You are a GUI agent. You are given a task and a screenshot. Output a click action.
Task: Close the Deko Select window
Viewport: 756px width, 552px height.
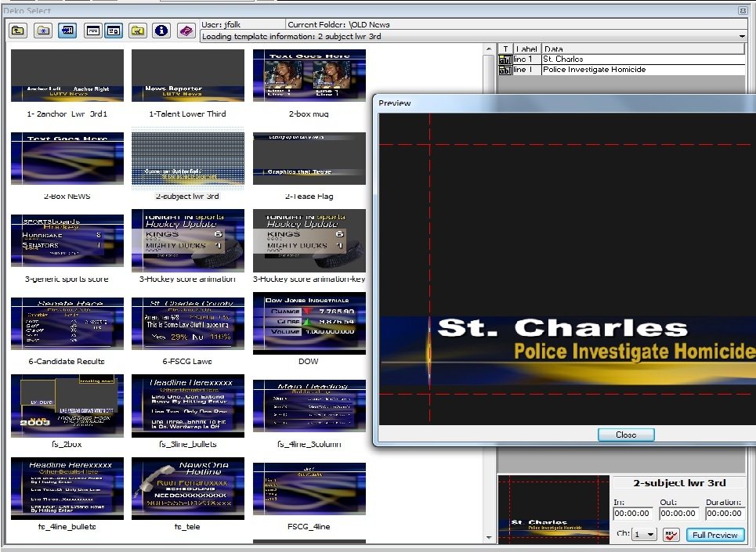(x=743, y=10)
